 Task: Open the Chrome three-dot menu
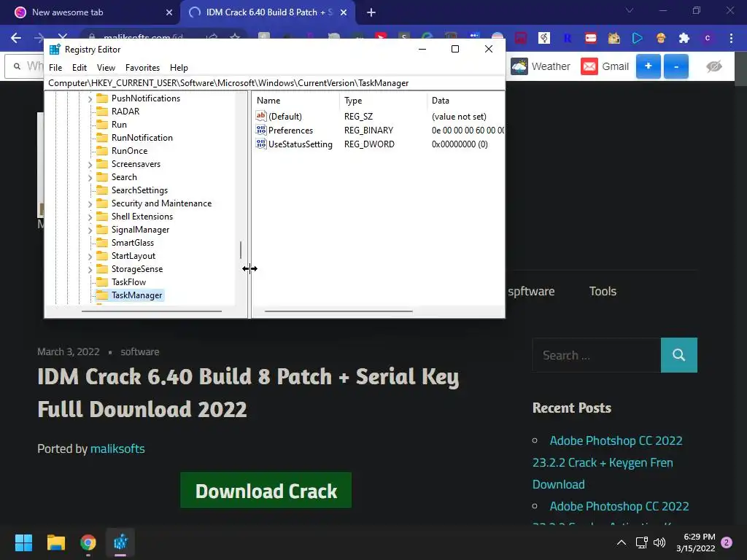731,38
